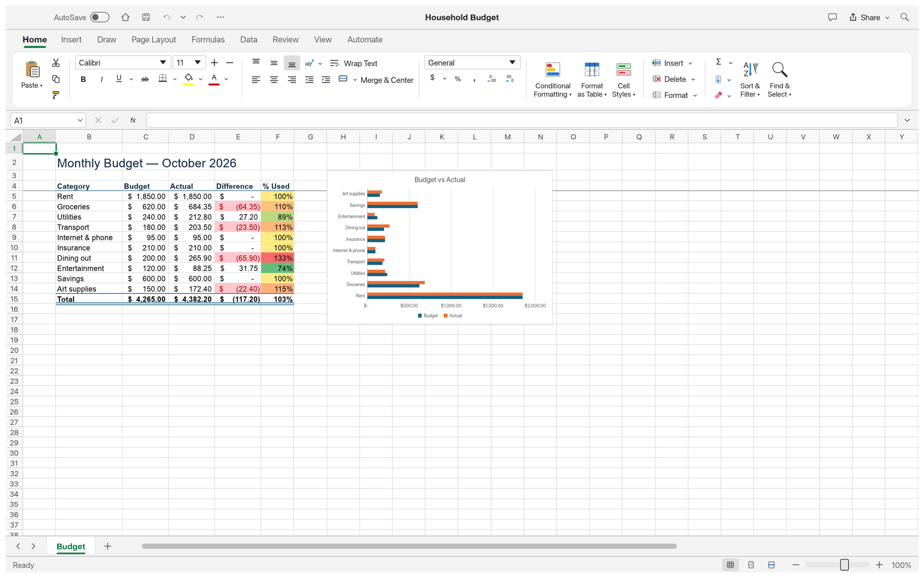924x578 pixels.
Task: Open the Calibri font name dropdown
Action: pyautogui.click(x=163, y=62)
